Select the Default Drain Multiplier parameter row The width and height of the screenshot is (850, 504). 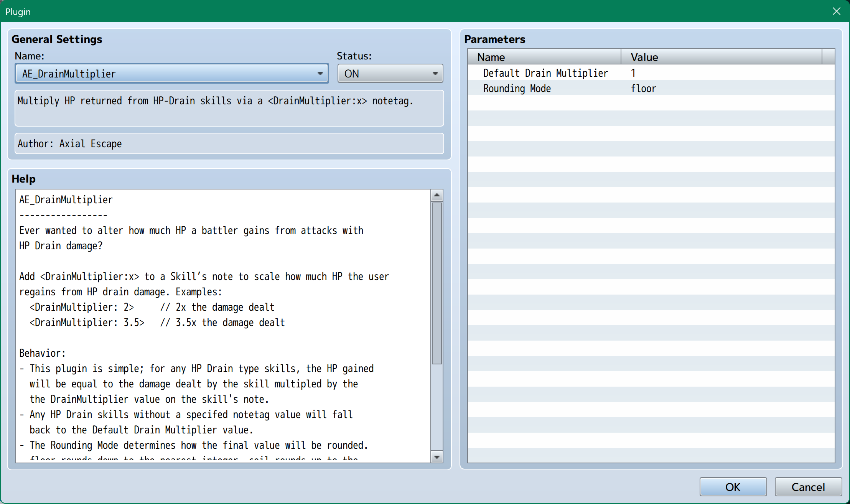[x=651, y=72]
